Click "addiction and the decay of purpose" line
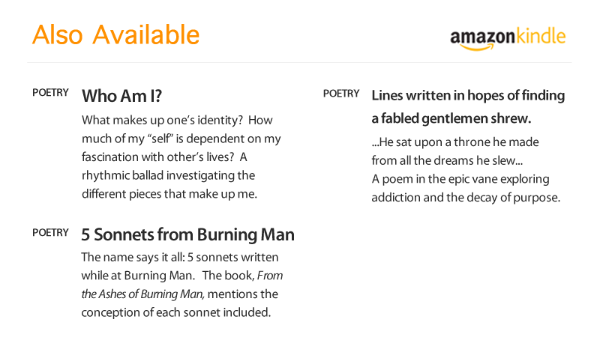Viewport: 600px width, 364px height. (x=466, y=198)
